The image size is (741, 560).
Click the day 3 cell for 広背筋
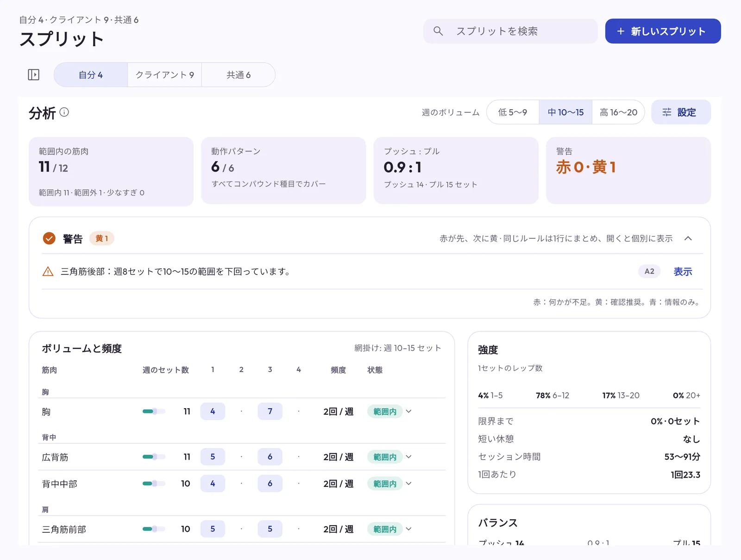[270, 457]
